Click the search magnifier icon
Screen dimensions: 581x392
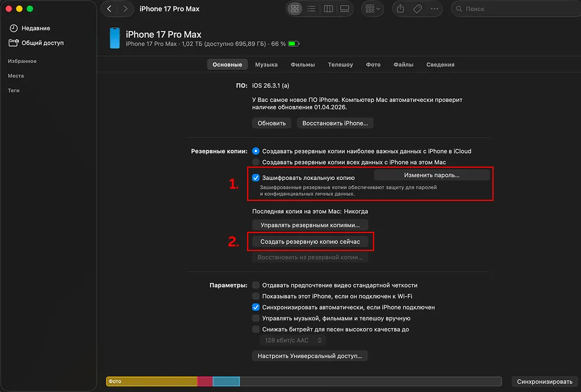(459, 9)
